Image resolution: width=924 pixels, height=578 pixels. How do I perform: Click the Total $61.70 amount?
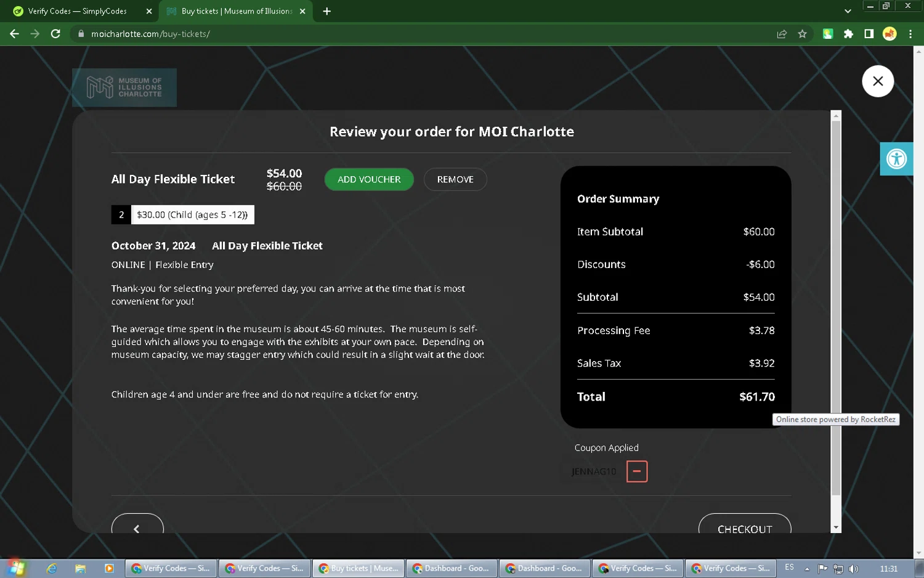(757, 397)
